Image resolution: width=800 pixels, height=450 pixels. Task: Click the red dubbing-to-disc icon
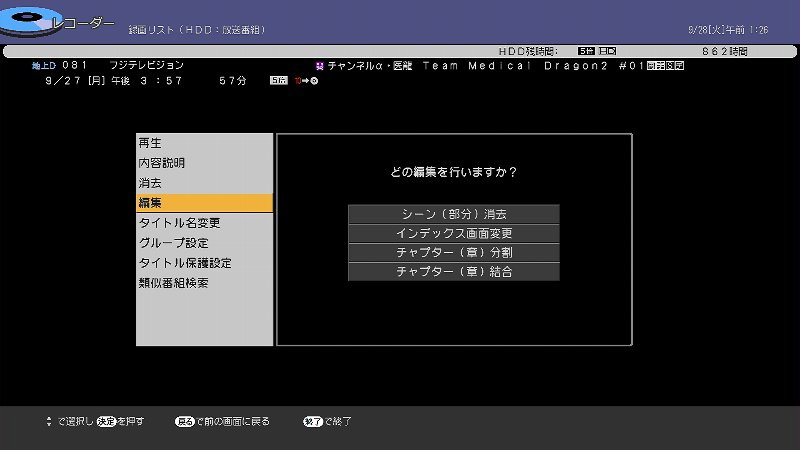(306, 81)
